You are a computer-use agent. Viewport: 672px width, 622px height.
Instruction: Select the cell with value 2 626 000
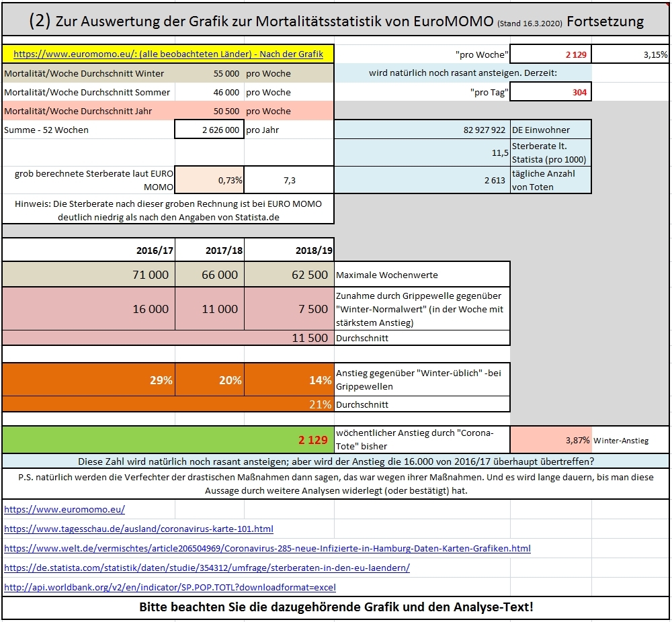coord(209,130)
